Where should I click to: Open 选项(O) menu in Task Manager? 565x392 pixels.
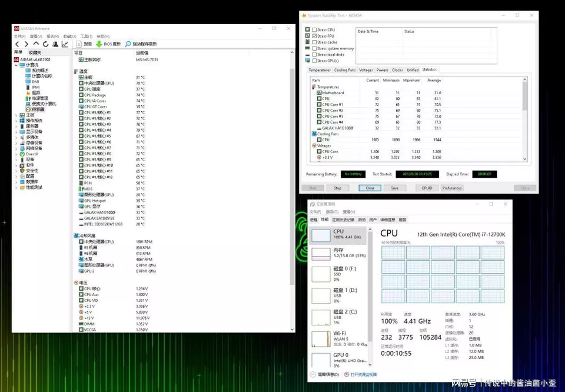(x=332, y=212)
